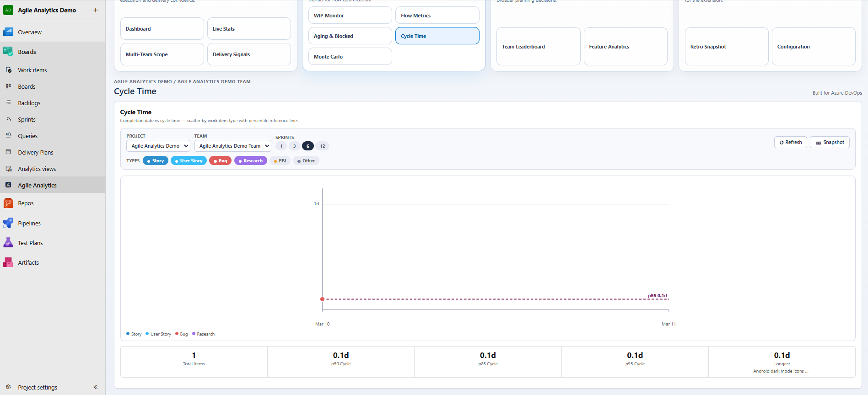
Task: Click the Refresh button
Action: pyautogui.click(x=791, y=142)
